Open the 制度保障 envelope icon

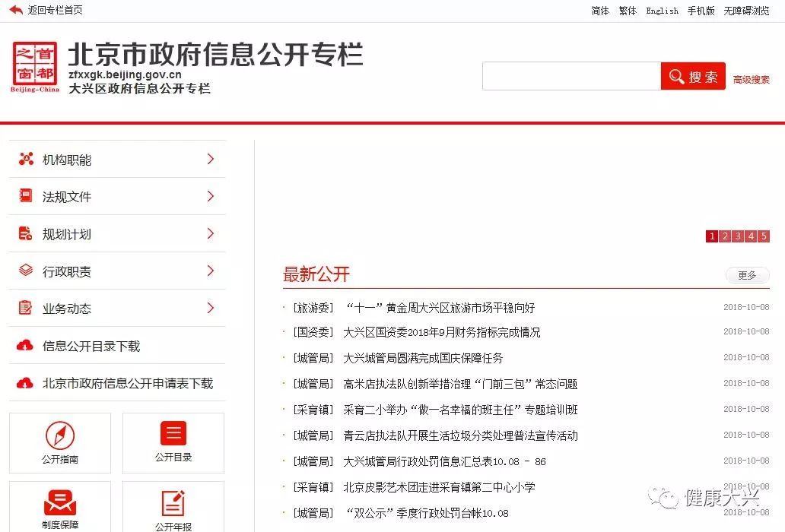pyautogui.click(x=60, y=502)
